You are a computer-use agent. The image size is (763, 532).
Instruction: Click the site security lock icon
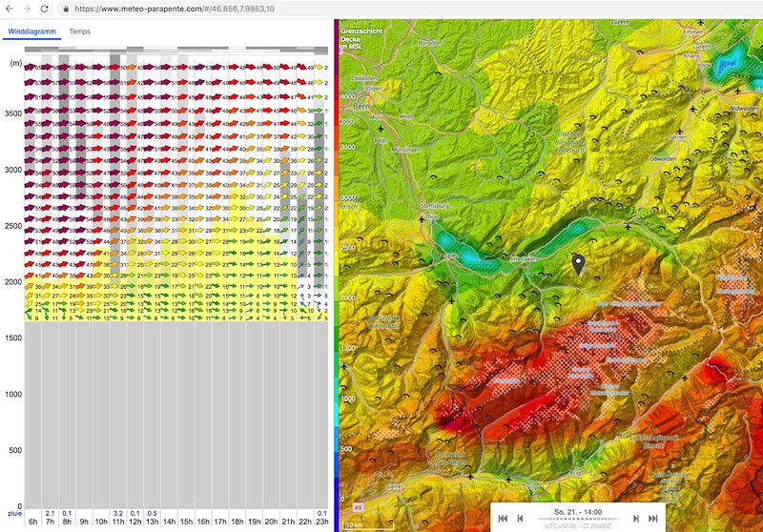pos(64,8)
